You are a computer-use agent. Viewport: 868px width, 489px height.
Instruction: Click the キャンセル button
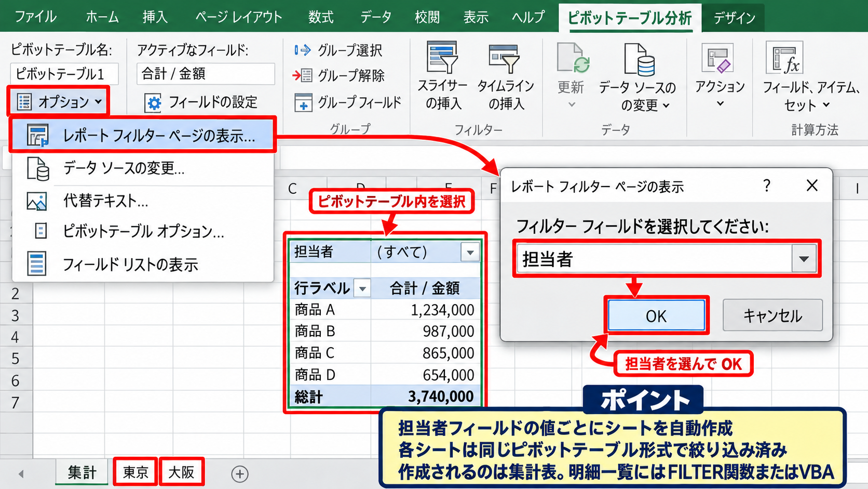tap(772, 315)
